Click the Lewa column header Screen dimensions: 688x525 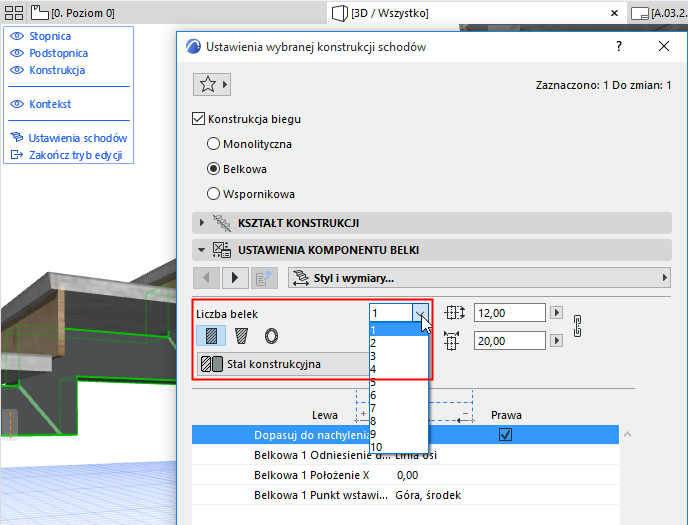[325, 415]
